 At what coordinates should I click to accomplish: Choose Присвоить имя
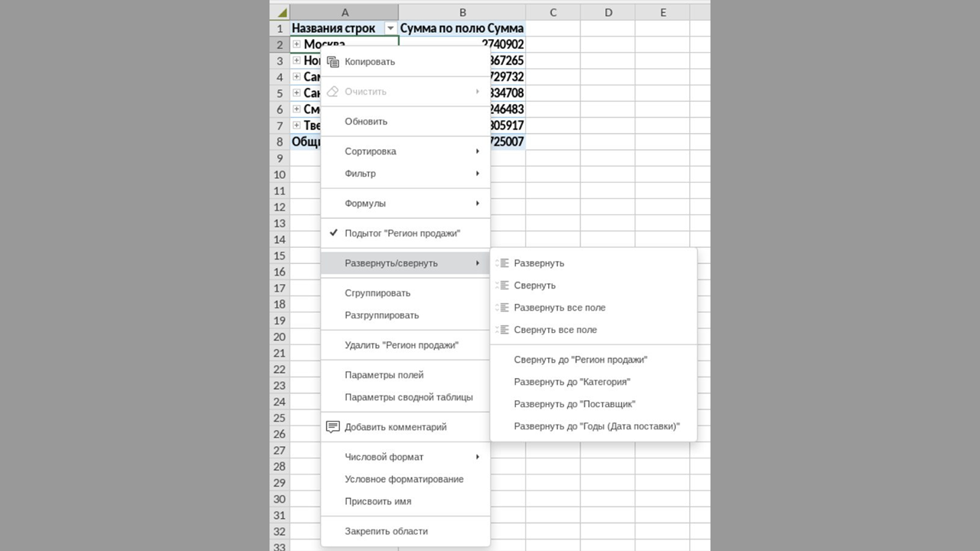tap(405, 501)
